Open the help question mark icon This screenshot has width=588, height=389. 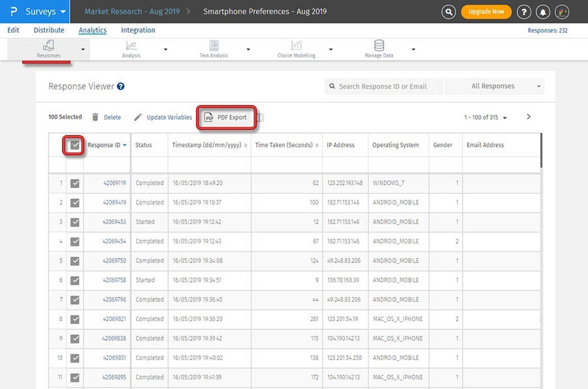523,12
